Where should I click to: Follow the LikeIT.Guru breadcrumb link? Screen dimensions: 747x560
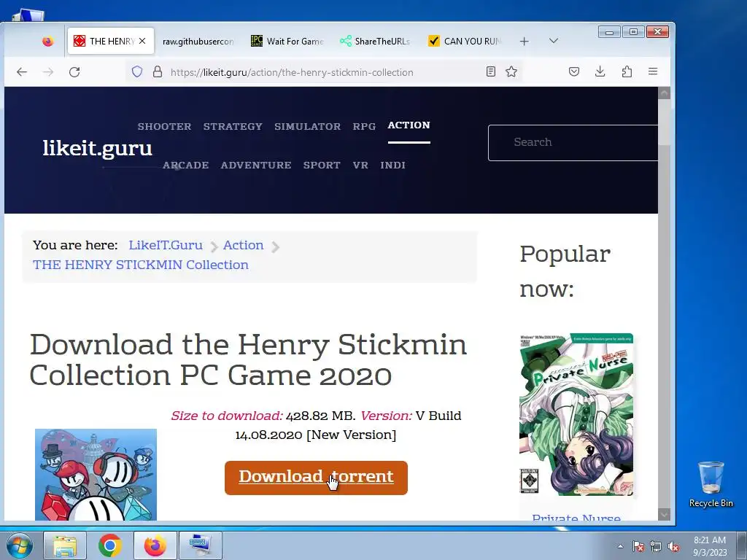[166, 245]
